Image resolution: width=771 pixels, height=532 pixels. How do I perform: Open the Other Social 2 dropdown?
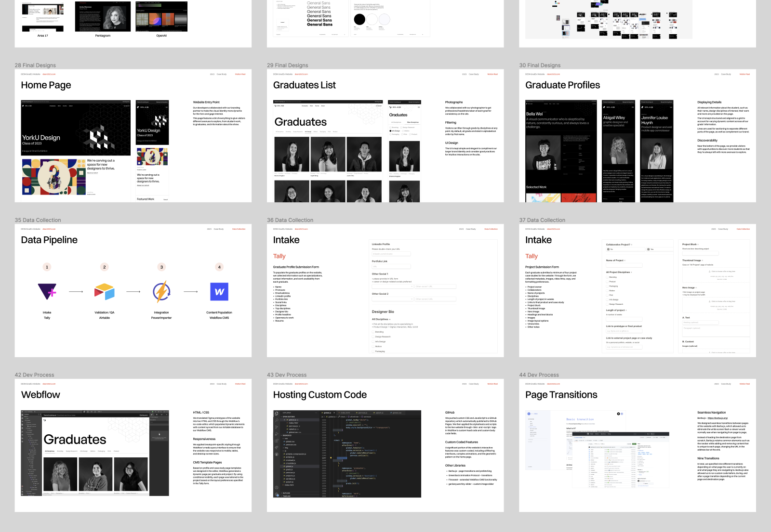(x=392, y=299)
